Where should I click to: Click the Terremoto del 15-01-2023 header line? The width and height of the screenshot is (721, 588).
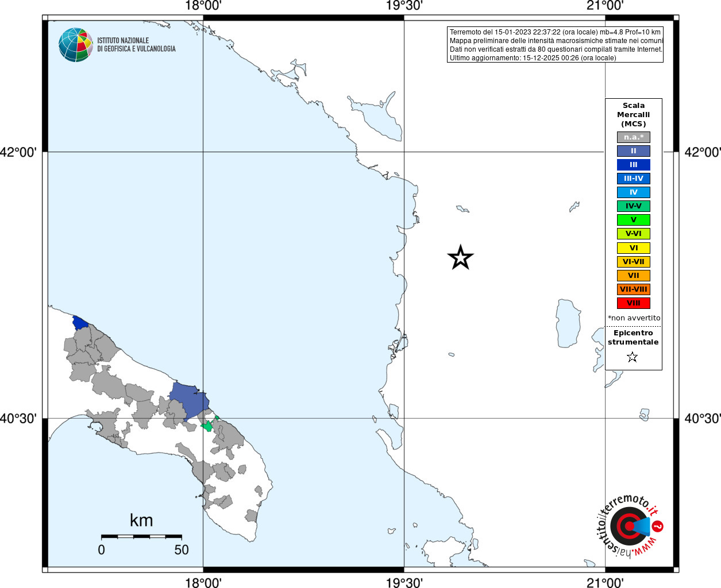tap(555, 32)
